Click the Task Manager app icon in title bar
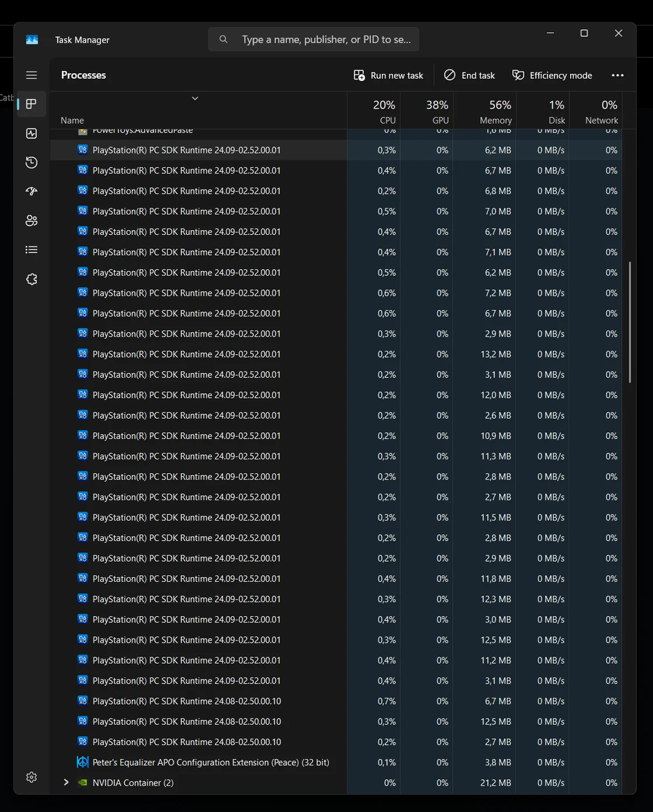This screenshot has height=812, width=653. point(32,40)
